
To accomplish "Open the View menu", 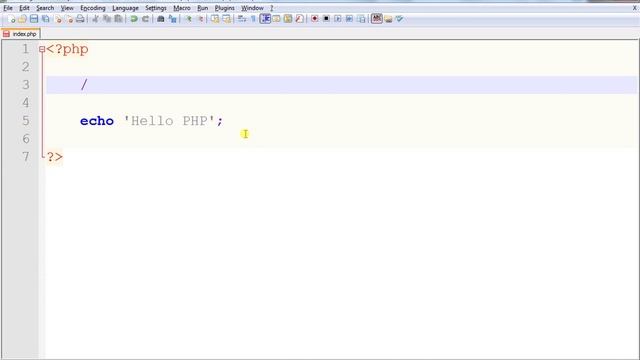I will point(67,8).
